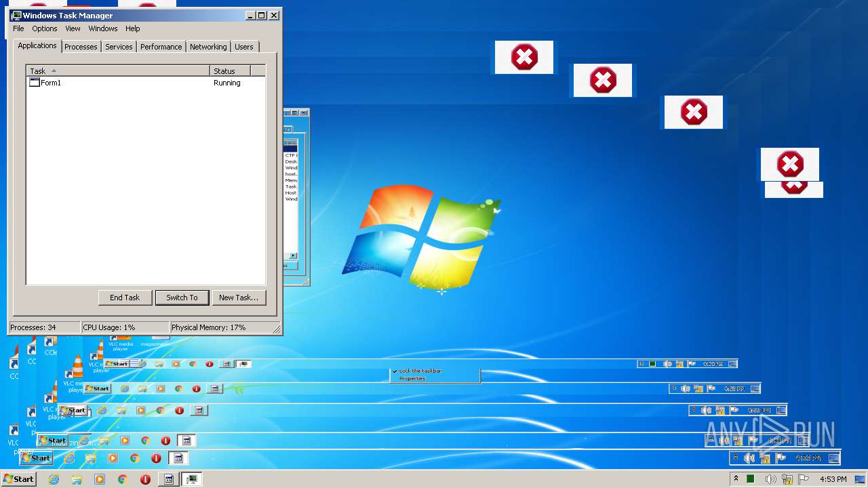868x488 pixels.
Task: Open the File menu in Task Manager
Action: coord(18,28)
